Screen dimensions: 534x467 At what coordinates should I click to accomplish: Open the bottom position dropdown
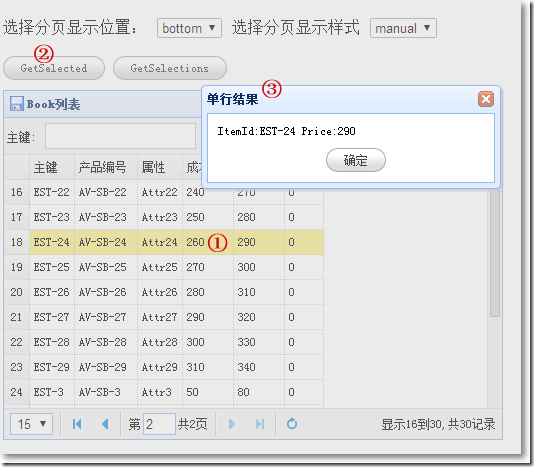tap(189, 28)
